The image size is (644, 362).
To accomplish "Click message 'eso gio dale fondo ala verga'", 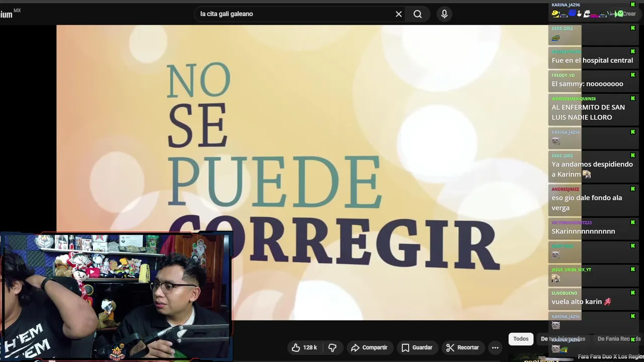I will point(587,203).
